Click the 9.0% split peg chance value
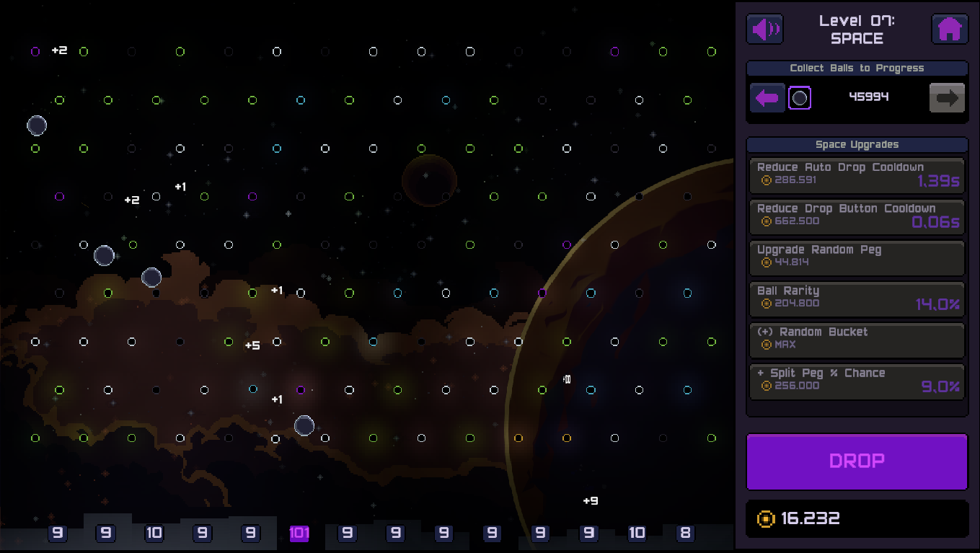The height and width of the screenshot is (553, 980). click(941, 387)
